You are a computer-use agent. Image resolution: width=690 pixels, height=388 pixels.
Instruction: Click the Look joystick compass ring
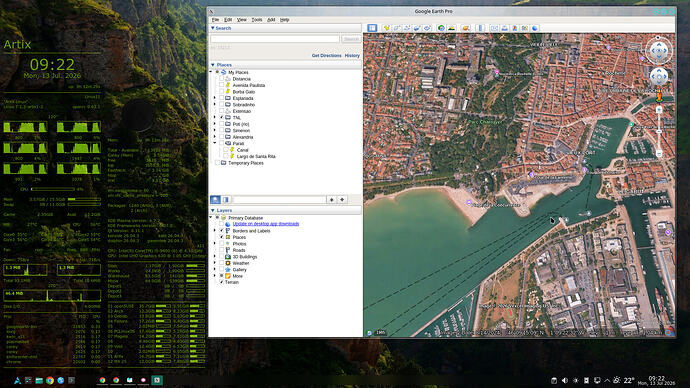pyautogui.click(x=658, y=51)
